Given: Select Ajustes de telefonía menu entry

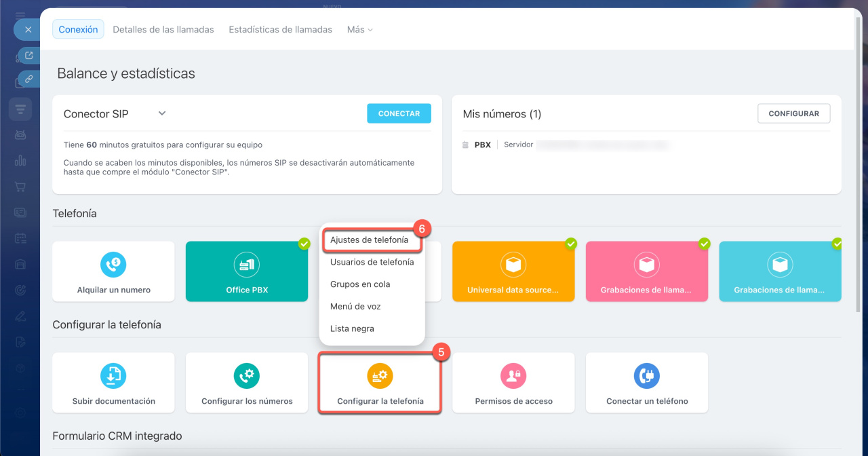Looking at the screenshot, I should tap(369, 240).
